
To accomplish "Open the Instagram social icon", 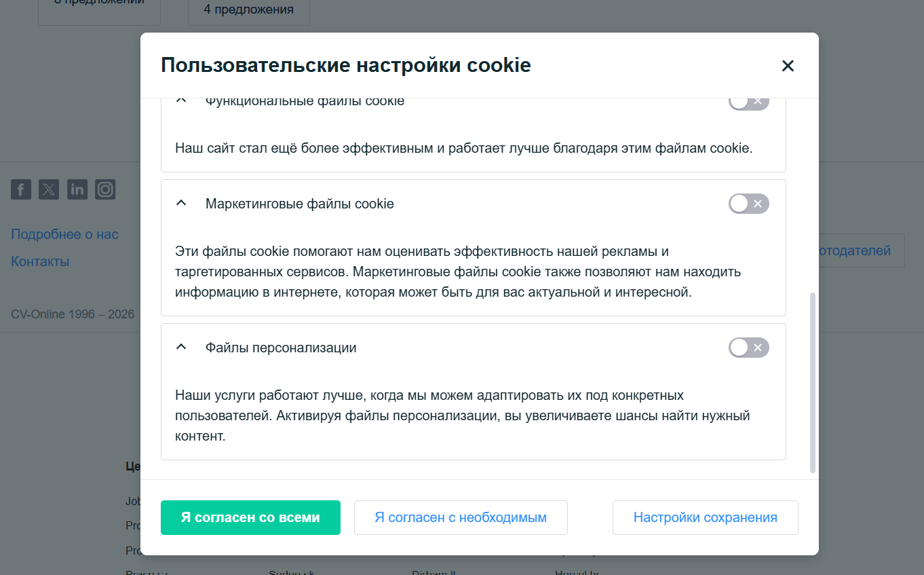I will click(x=105, y=189).
